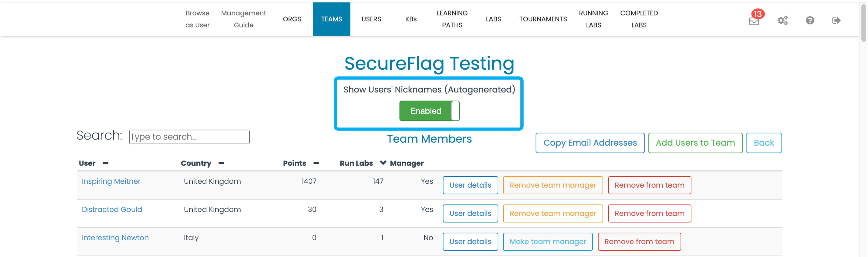868x257 pixels.
Task: Toggle Run Labs sort chevron
Action: [x=383, y=163]
